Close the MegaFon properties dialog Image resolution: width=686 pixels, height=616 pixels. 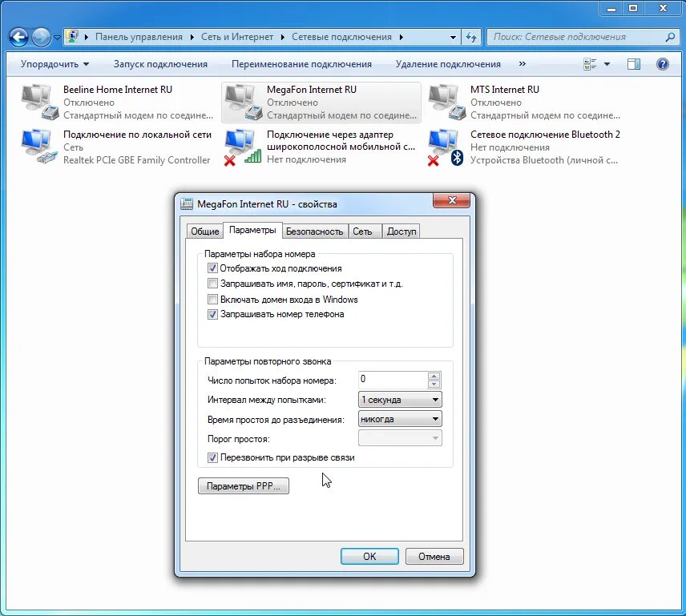pyautogui.click(x=451, y=200)
